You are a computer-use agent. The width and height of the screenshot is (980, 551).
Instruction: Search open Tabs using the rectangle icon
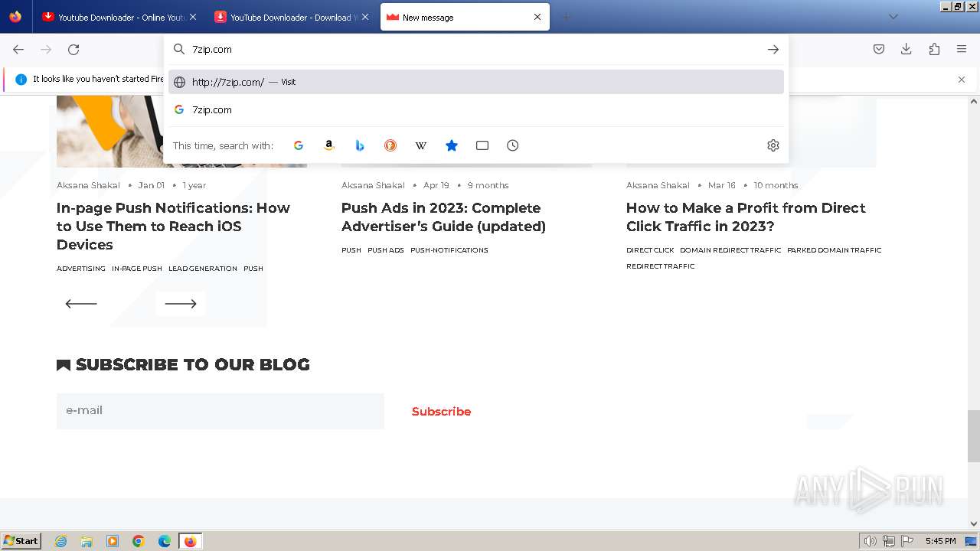(482, 145)
